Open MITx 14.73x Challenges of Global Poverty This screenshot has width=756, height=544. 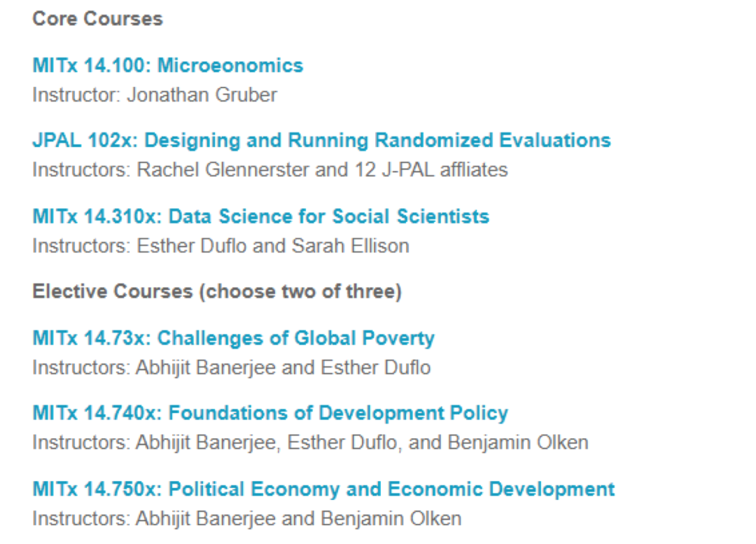click(x=233, y=338)
